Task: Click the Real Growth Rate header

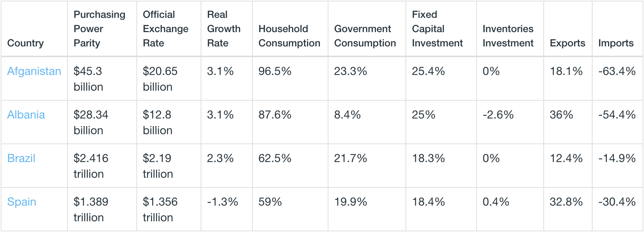Action: point(223,29)
